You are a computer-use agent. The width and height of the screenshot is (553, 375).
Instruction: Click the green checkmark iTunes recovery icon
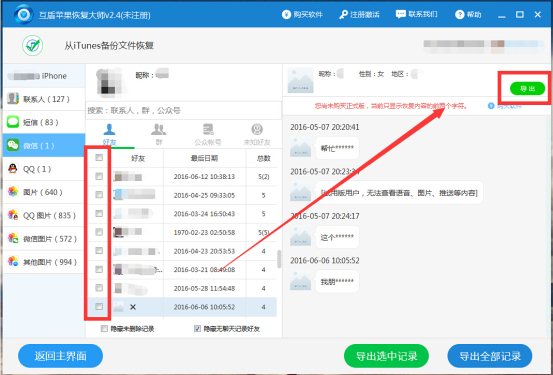(x=33, y=45)
